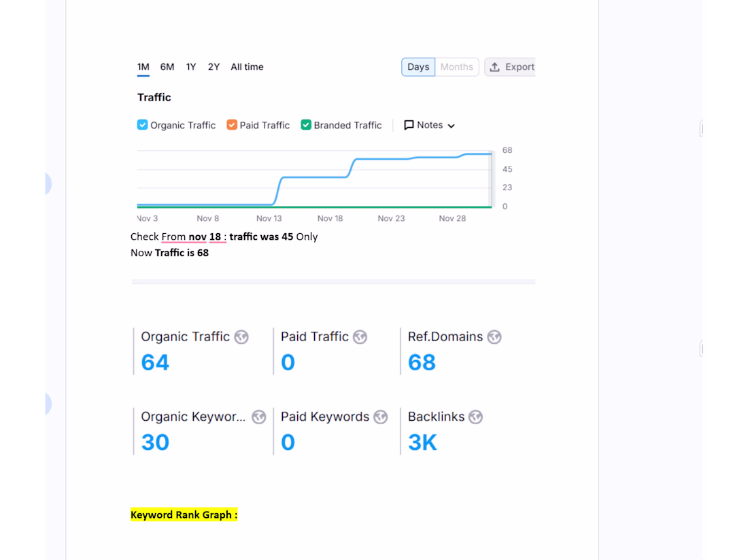Disable the Branded Traffic checkbox
Screen dimensions: 748x560
tap(306, 125)
